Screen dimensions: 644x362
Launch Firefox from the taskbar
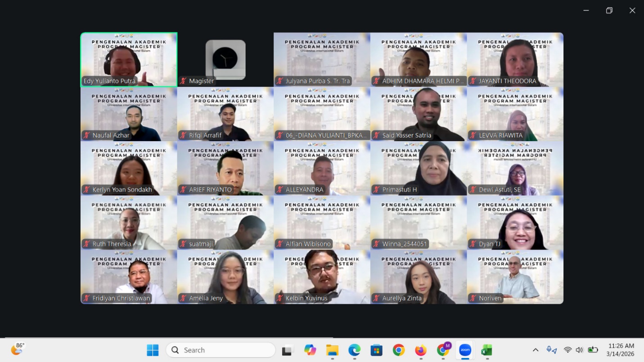pos(421,350)
